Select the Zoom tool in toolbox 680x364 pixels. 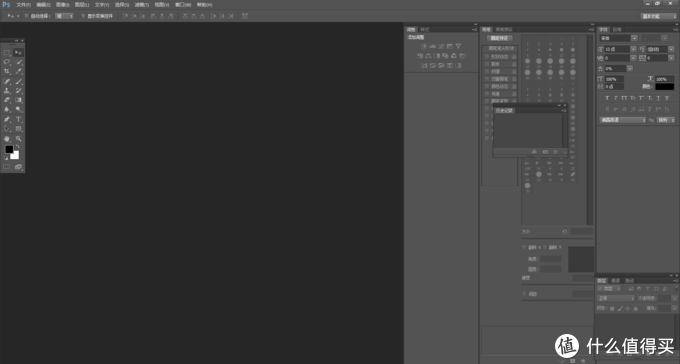(x=19, y=139)
